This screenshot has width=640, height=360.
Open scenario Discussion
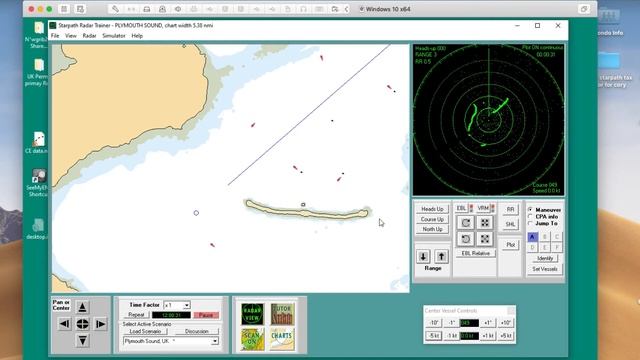click(x=197, y=331)
